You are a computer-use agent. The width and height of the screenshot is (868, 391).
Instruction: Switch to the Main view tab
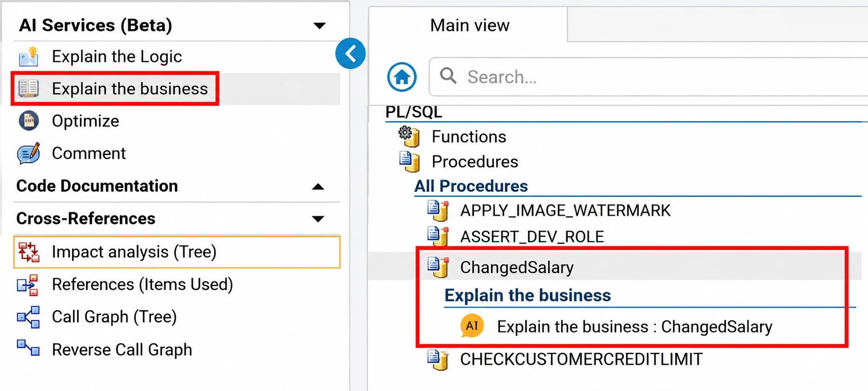[x=469, y=25]
